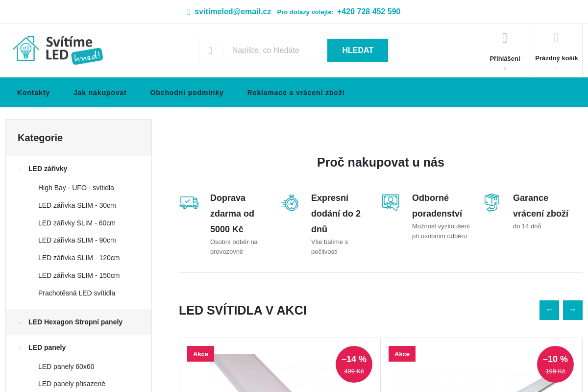Click the svitimeled@email.cz email link
Viewport: 588px width, 392px height.
click(x=233, y=11)
